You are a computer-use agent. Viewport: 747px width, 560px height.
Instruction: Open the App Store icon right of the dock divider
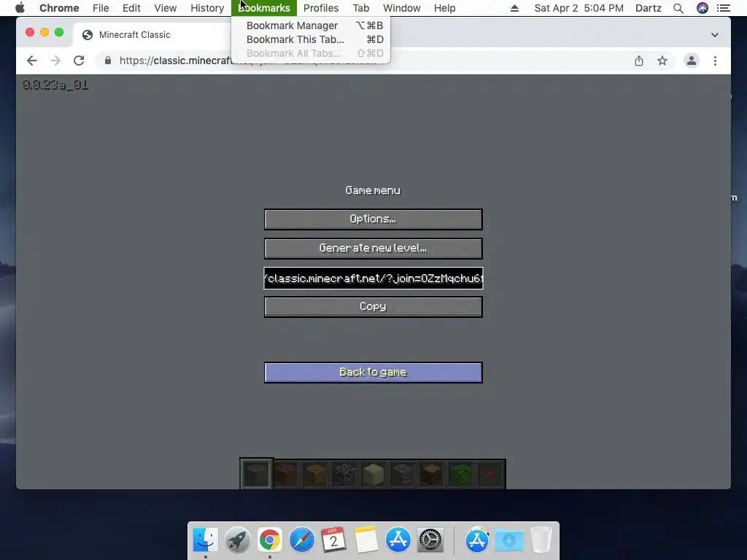[477, 540]
